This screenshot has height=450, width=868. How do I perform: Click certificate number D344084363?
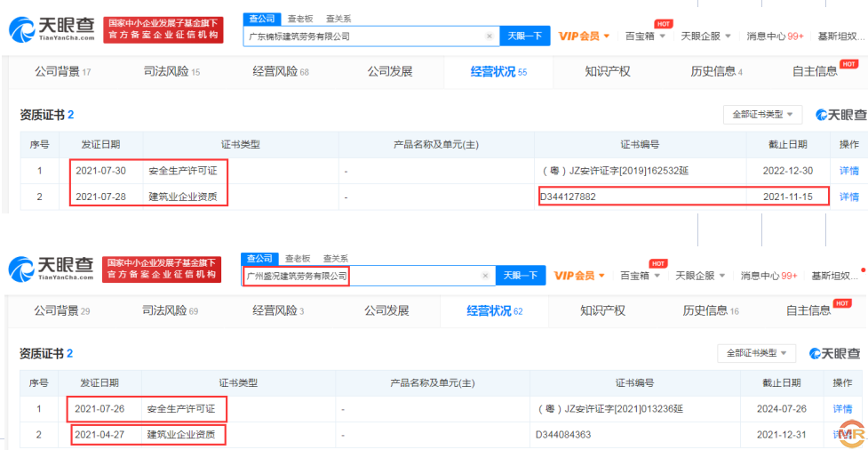tap(563, 434)
